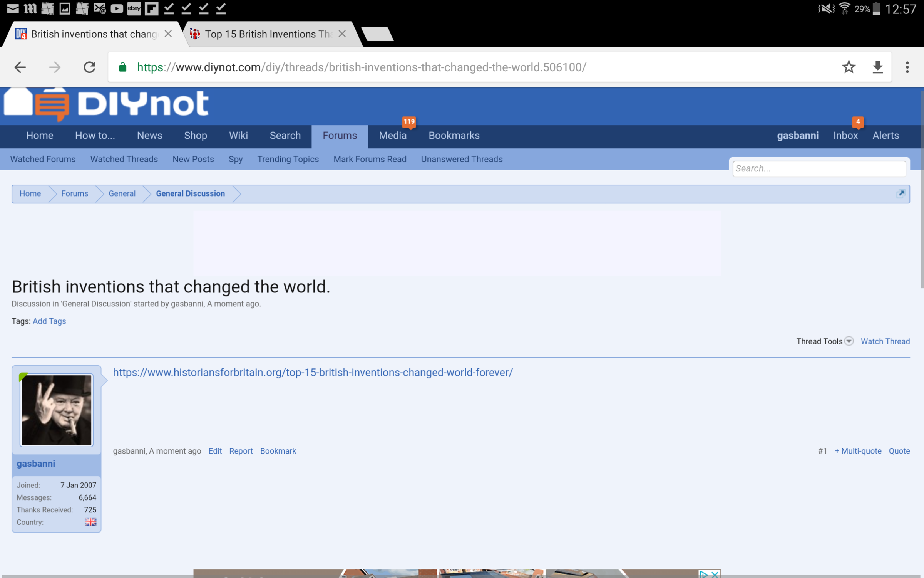924x578 pixels.
Task: Bookmark page with star icon
Action: (x=849, y=67)
